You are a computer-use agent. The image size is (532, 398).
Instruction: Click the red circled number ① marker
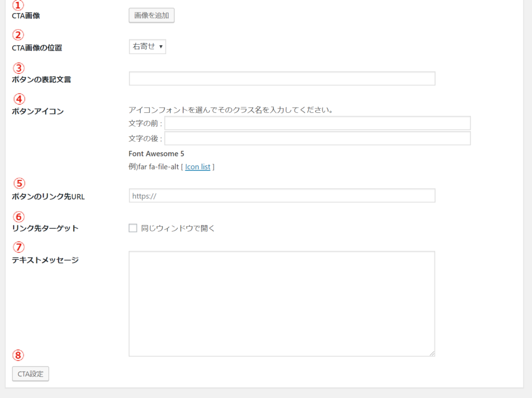(18, 5)
